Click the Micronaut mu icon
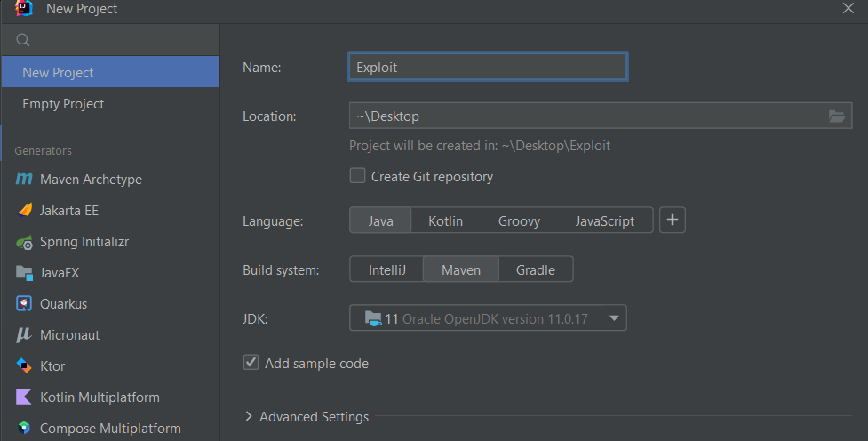The width and height of the screenshot is (868, 441). point(24,335)
